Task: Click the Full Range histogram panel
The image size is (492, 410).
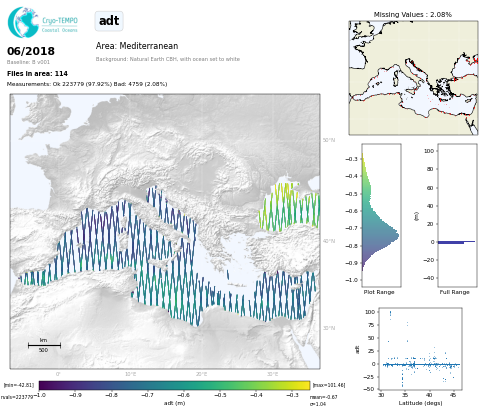Action: pos(457,215)
